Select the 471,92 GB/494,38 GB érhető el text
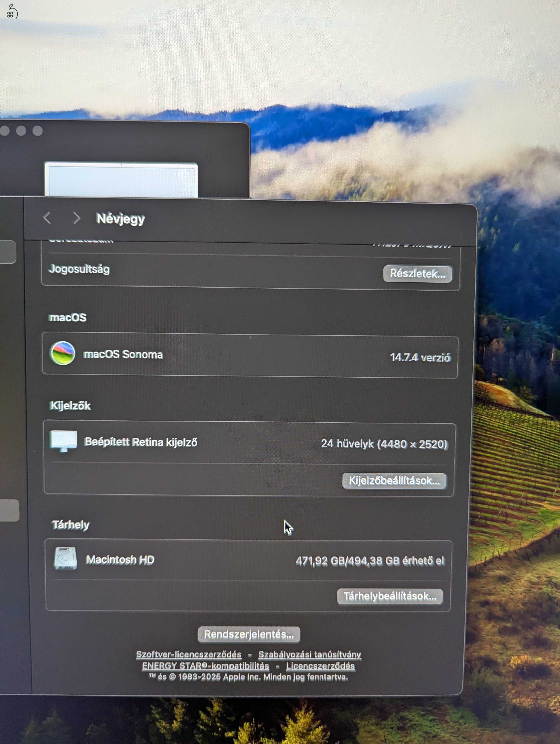Screen dimensions: 560x744 (370, 561)
